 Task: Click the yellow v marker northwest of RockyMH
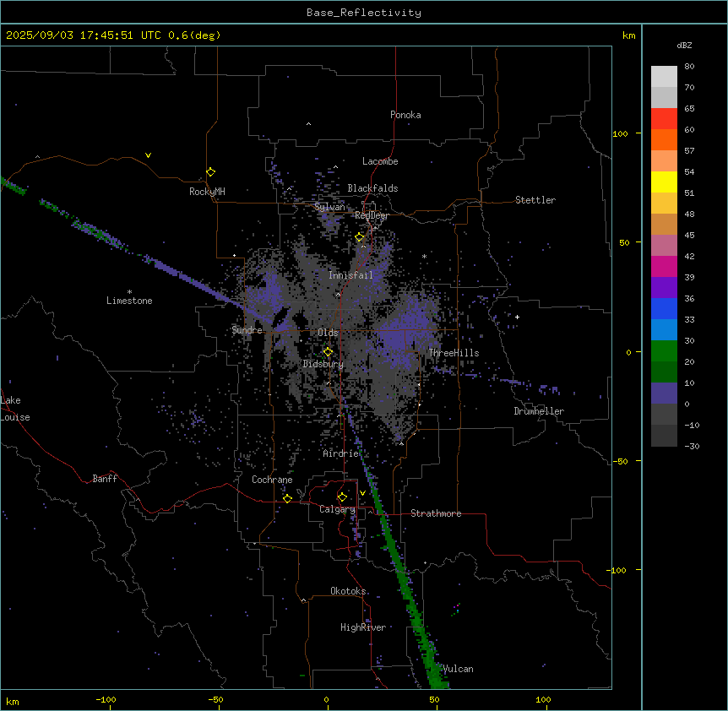point(148,155)
